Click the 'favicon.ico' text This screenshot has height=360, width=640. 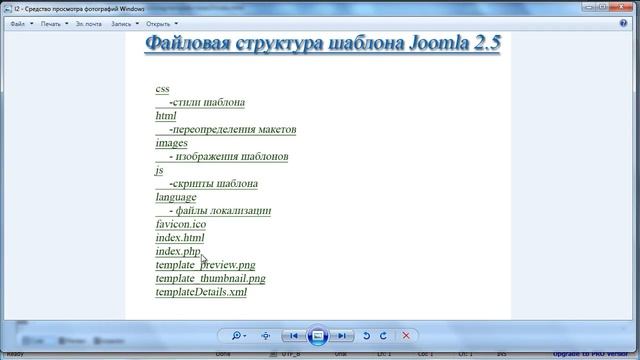point(181,224)
